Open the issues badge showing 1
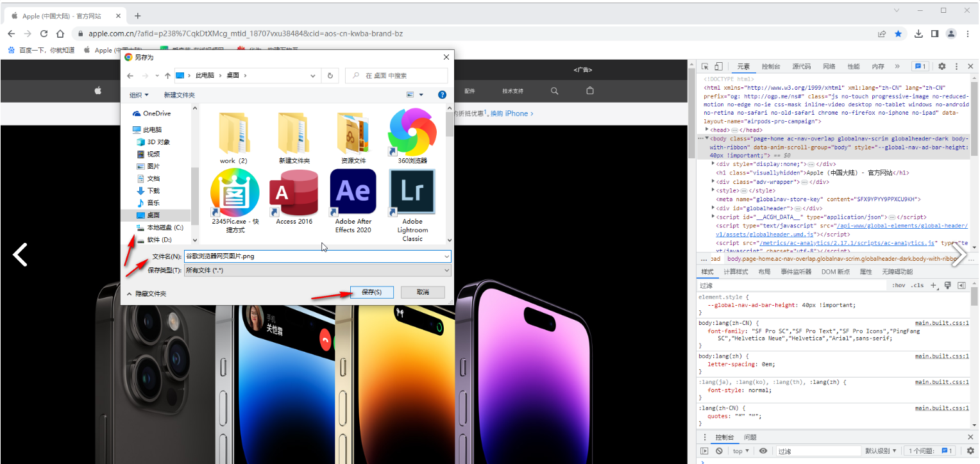This screenshot has height=464, width=980. (920, 66)
